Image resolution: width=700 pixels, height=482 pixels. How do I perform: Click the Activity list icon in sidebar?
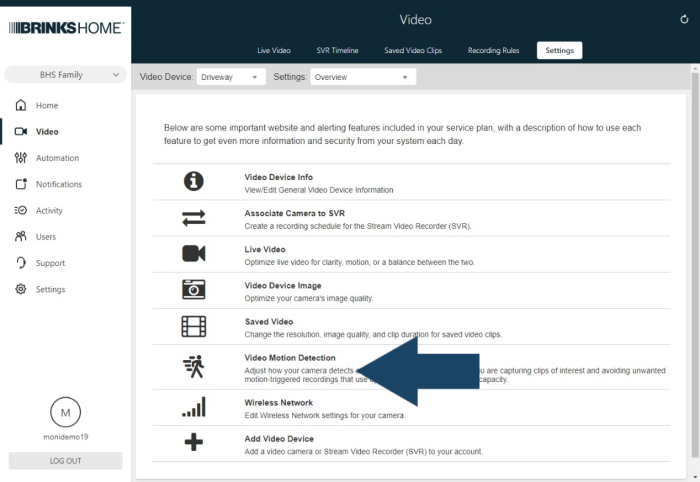[21, 210]
